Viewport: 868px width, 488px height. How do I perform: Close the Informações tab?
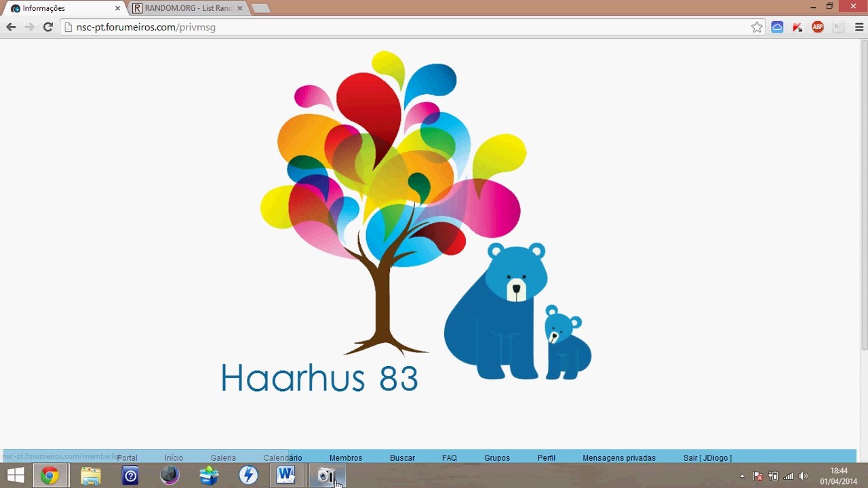coord(117,8)
